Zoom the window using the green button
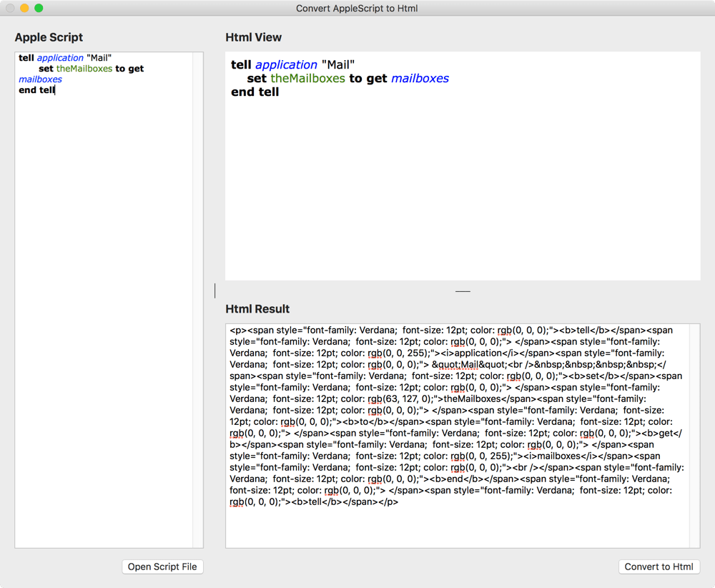The height and width of the screenshot is (588, 715). pos(39,8)
